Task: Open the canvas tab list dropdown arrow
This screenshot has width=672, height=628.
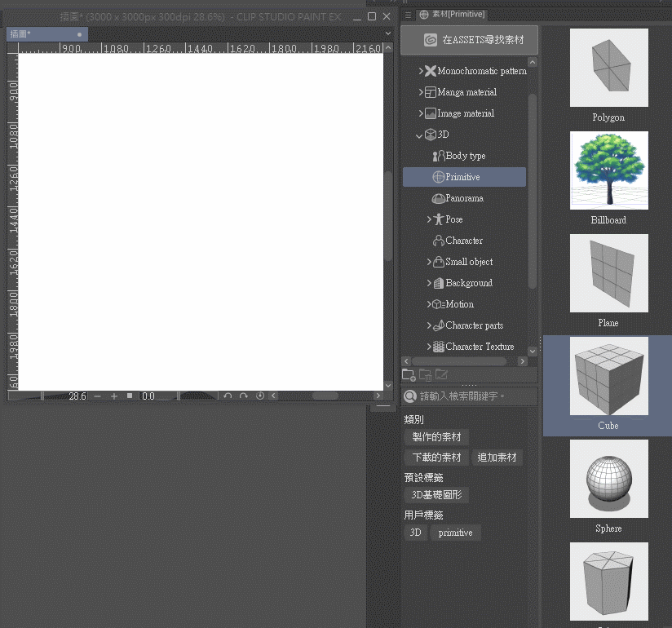Action: pos(388,33)
